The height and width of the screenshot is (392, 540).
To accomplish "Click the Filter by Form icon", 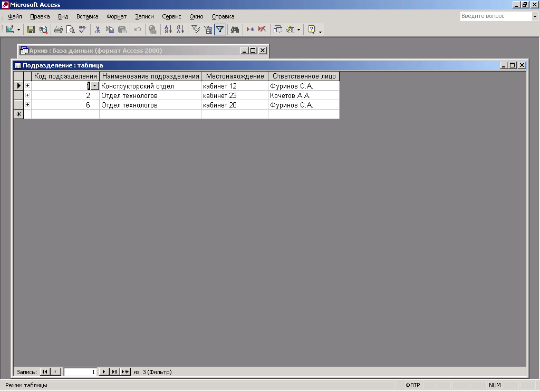I will (x=208, y=30).
